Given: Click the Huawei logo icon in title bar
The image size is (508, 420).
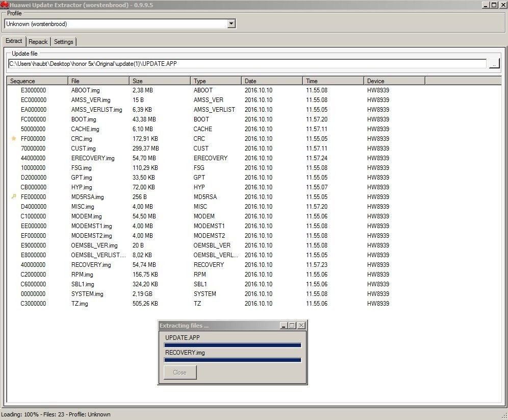Looking at the screenshot, I should point(4,5).
